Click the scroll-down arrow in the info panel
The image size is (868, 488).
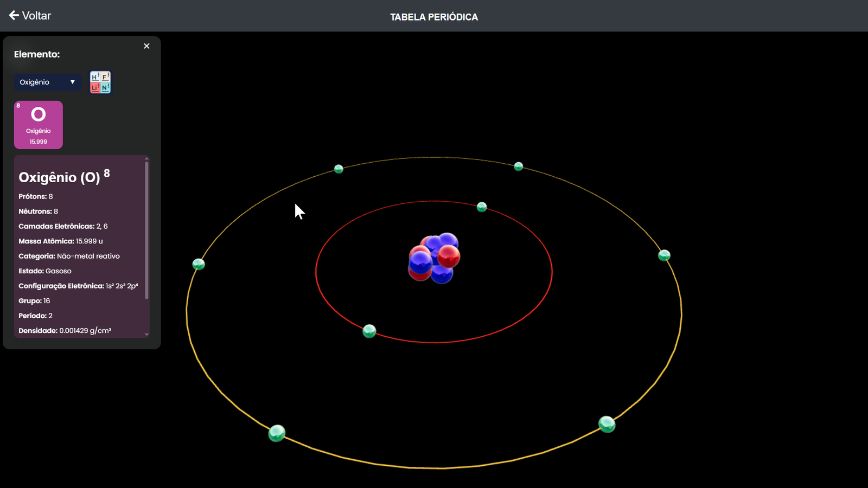(146, 335)
